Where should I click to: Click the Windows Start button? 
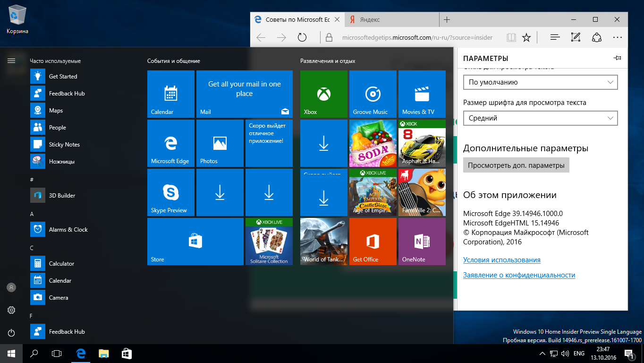[x=11, y=354]
